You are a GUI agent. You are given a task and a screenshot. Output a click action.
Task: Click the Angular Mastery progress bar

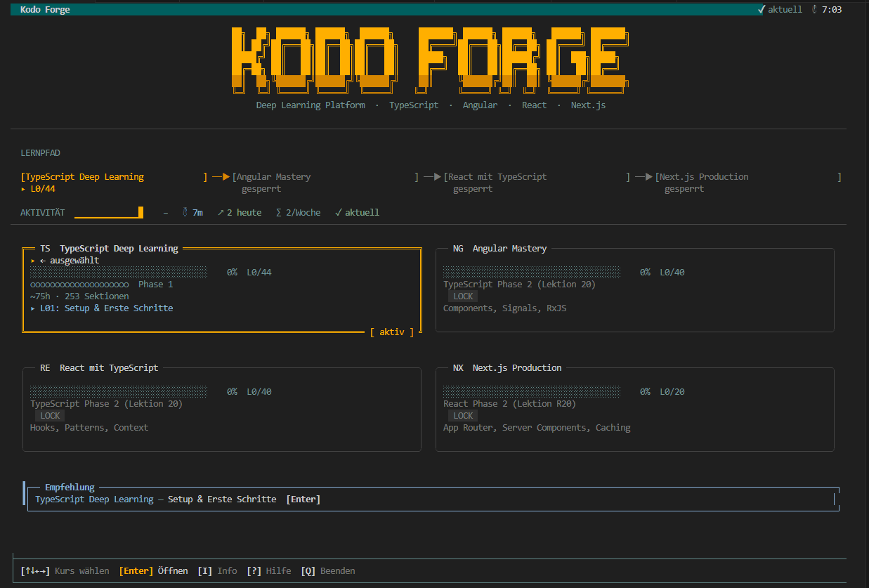coord(532,273)
